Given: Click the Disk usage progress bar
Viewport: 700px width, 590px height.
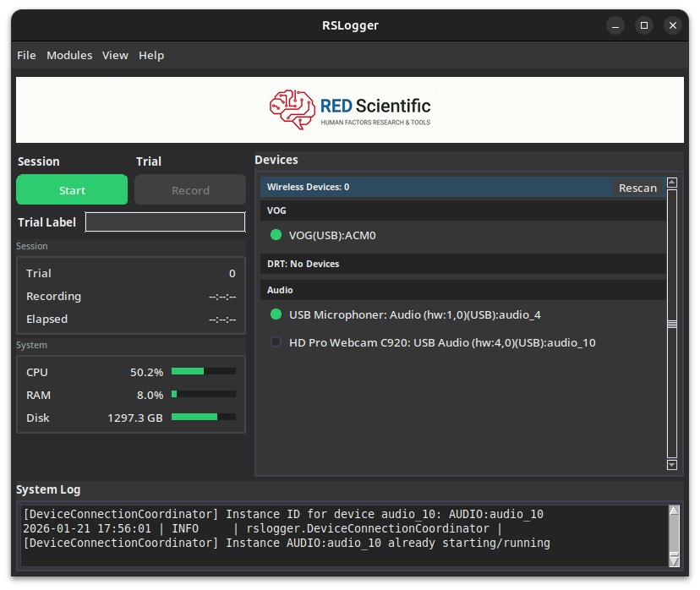Looking at the screenshot, I should (204, 417).
